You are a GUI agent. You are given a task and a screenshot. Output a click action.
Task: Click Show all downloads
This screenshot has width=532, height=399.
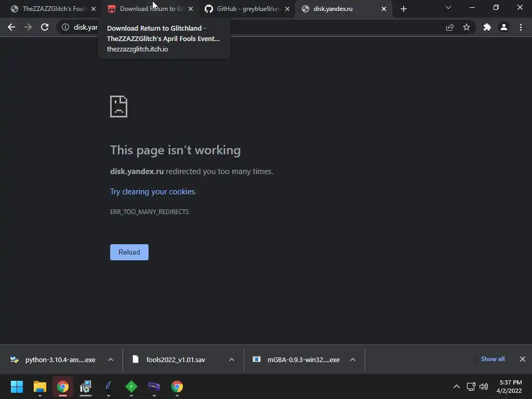coord(493,359)
